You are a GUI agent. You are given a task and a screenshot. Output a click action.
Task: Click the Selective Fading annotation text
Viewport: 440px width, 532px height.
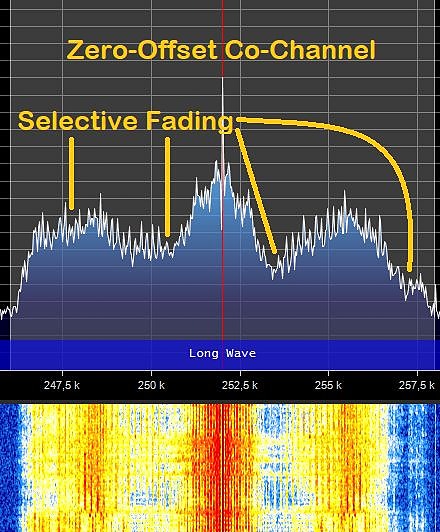pos(126,121)
